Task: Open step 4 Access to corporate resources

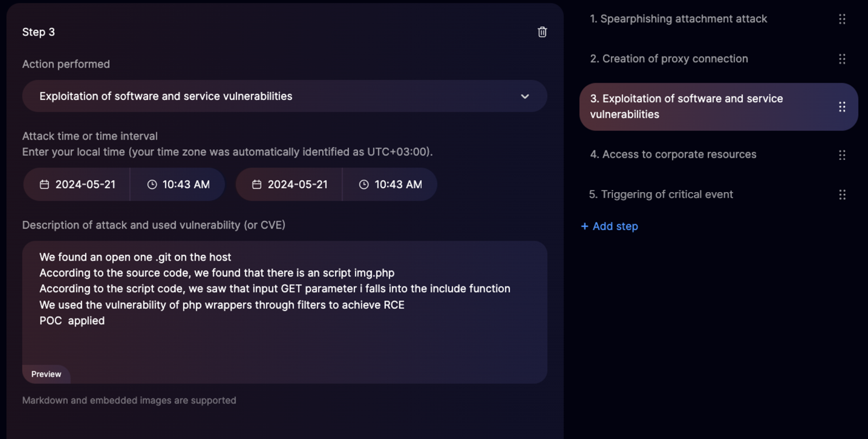Action: [x=673, y=155]
